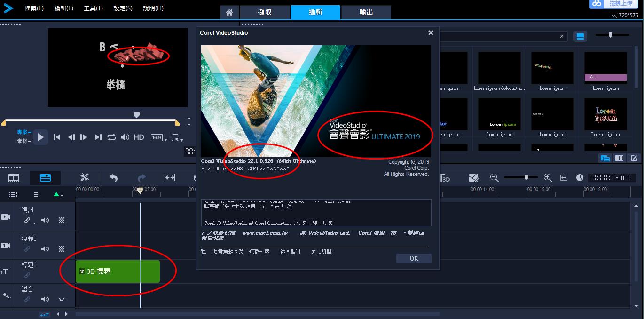This screenshot has height=319, width=644.
Task: Step to the previous frame
Action: click(71, 137)
